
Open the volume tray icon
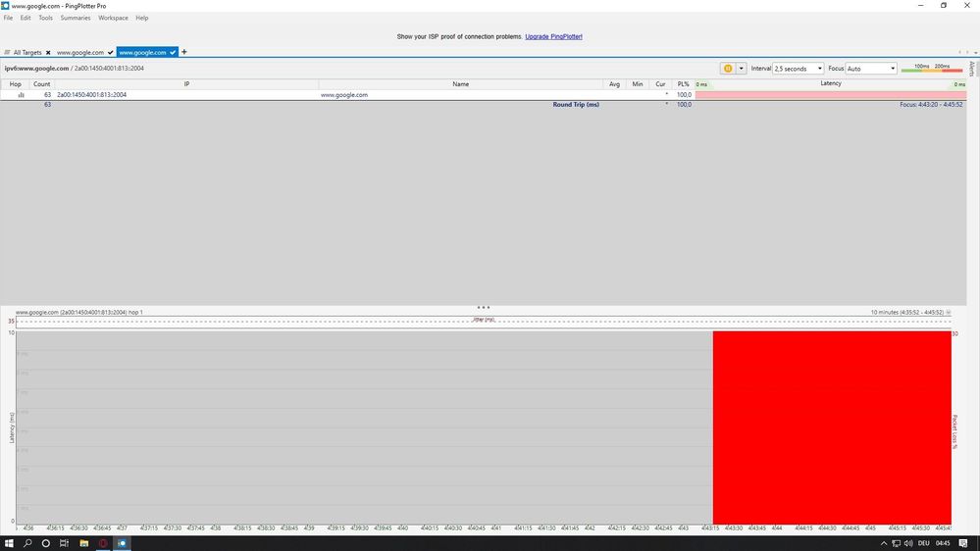click(x=908, y=543)
